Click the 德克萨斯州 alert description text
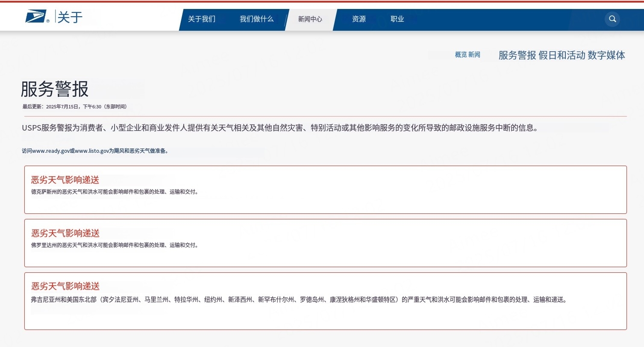The width and height of the screenshot is (644, 347). click(115, 192)
